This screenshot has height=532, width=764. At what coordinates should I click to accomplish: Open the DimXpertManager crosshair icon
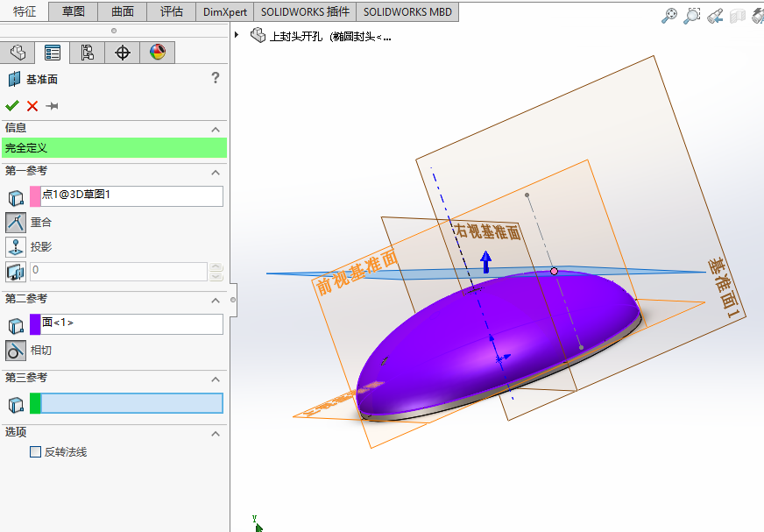point(123,53)
